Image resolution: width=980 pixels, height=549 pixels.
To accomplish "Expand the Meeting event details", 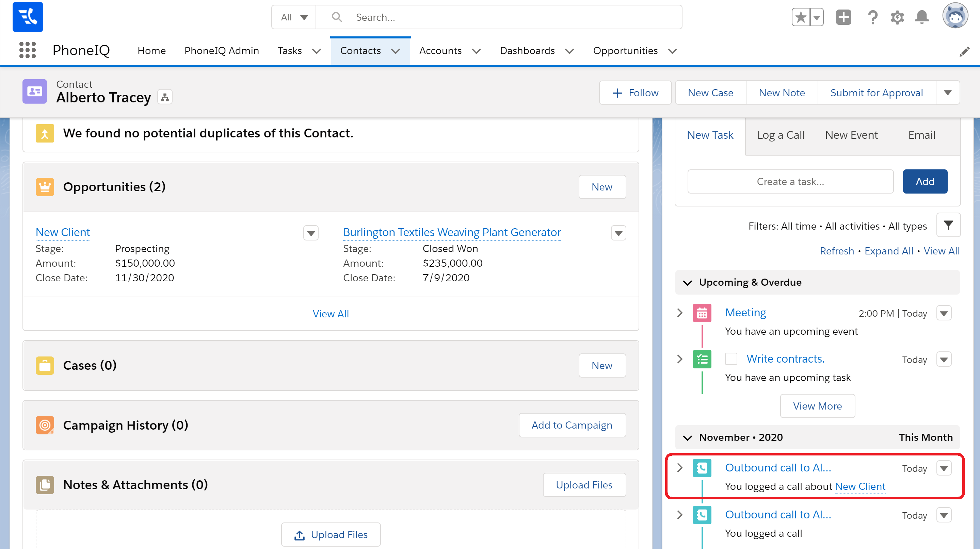I will coord(680,313).
